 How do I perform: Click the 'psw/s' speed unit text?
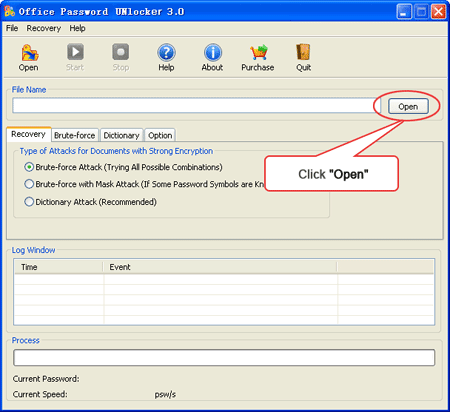165,395
